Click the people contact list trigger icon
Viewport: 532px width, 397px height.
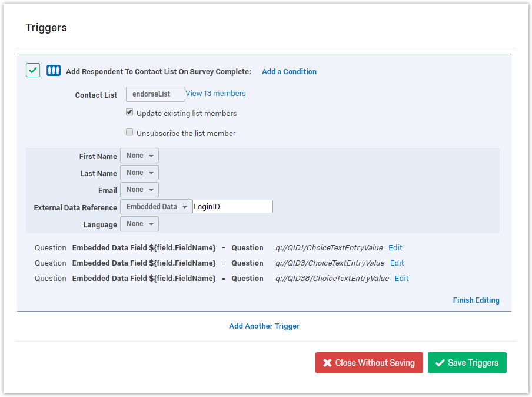coord(54,71)
